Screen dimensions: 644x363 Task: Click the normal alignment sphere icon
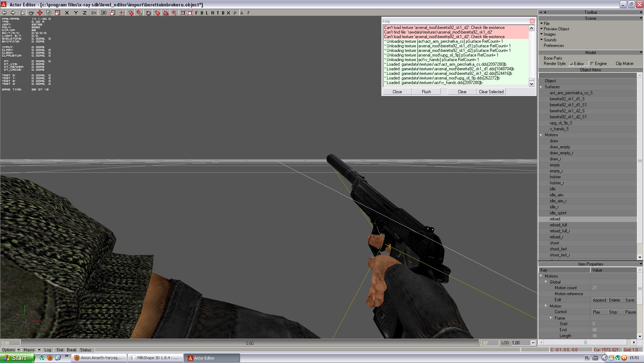coord(148,13)
